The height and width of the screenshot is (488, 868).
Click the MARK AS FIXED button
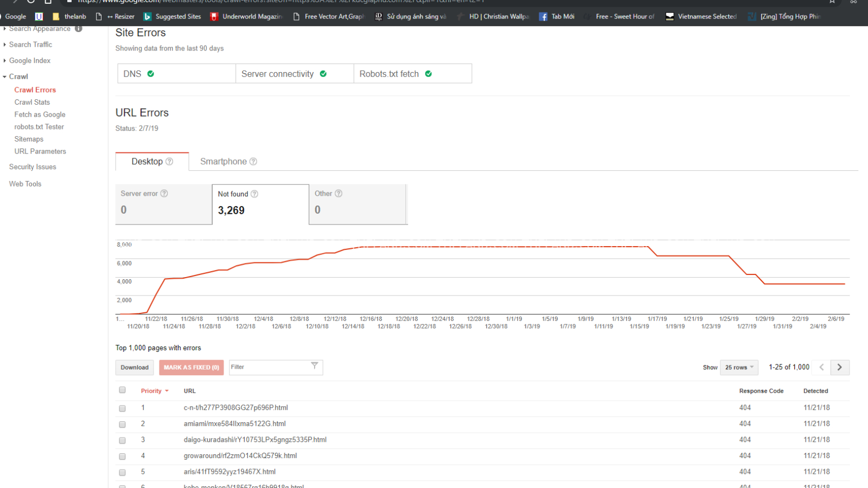coord(192,368)
